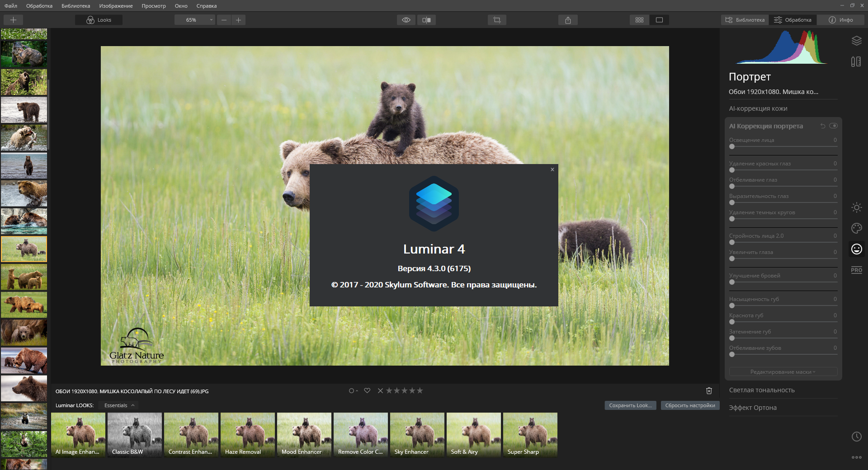This screenshot has width=868, height=470.
Task: Click the export share icon
Action: (x=568, y=20)
